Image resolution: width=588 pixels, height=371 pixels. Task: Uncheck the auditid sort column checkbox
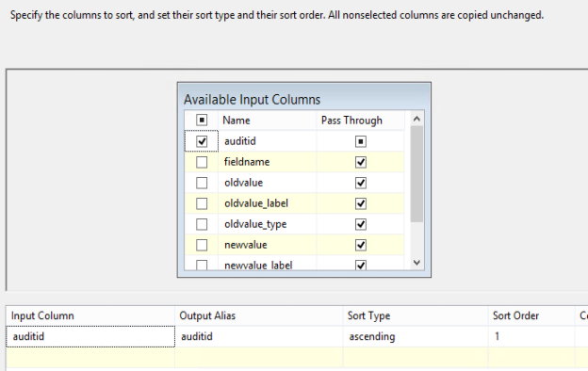(202, 141)
